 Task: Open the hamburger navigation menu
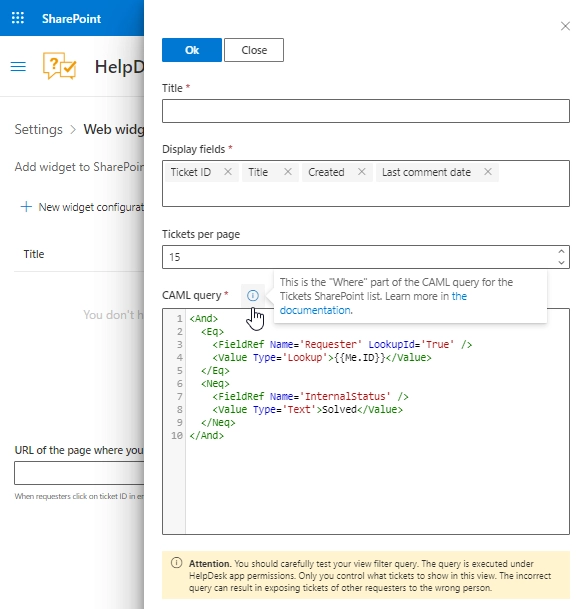click(x=18, y=67)
